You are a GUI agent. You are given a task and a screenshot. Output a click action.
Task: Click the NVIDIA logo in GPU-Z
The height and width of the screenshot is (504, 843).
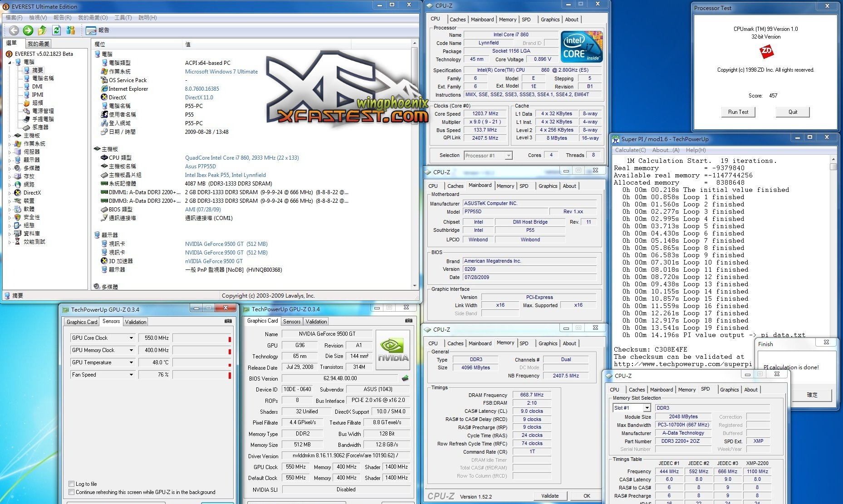393,350
